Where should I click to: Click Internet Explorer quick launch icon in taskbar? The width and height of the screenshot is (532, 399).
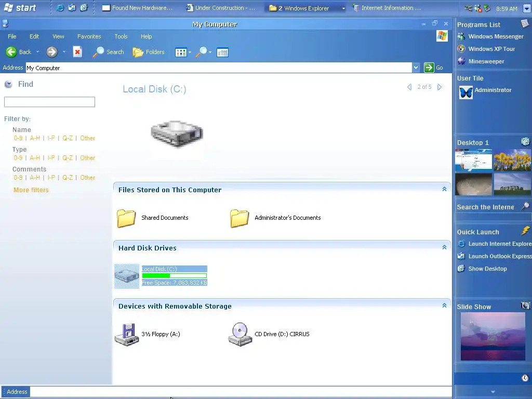point(60,7)
